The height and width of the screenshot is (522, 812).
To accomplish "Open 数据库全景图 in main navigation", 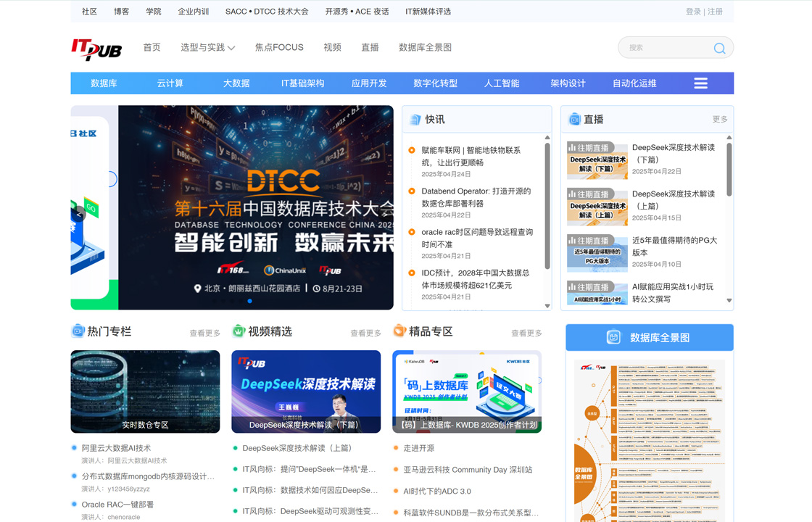I will tap(425, 48).
